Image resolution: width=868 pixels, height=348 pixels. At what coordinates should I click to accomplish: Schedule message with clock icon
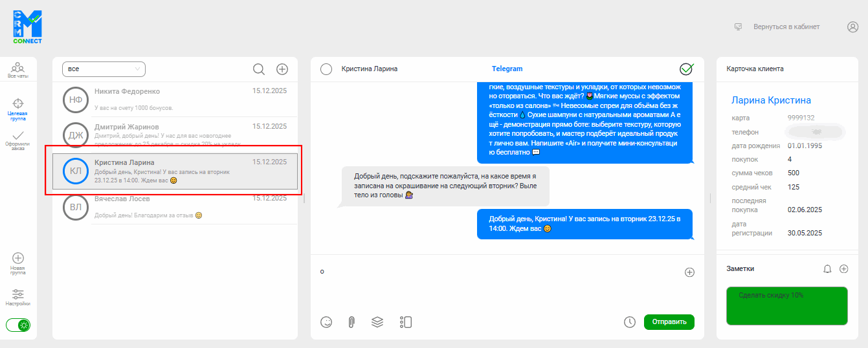(630, 321)
